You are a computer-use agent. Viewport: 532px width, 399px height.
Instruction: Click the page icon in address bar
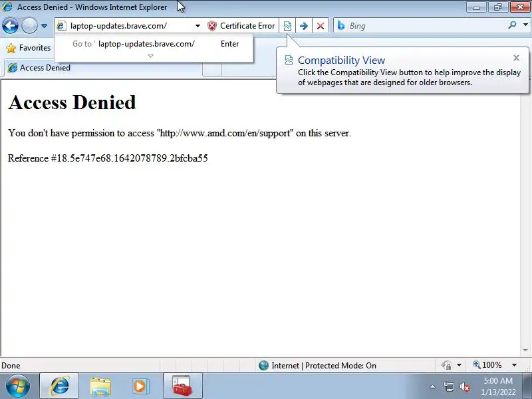pyautogui.click(x=61, y=26)
